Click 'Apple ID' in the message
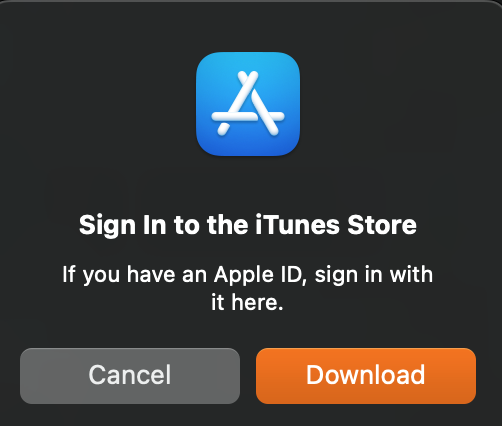Image resolution: width=502 pixels, height=426 pixels. coord(258,275)
